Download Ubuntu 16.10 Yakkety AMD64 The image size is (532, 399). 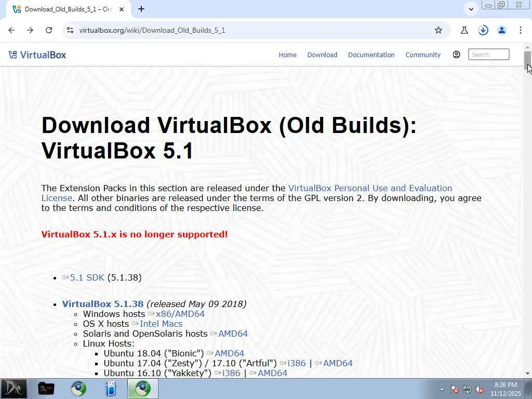[x=272, y=373]
